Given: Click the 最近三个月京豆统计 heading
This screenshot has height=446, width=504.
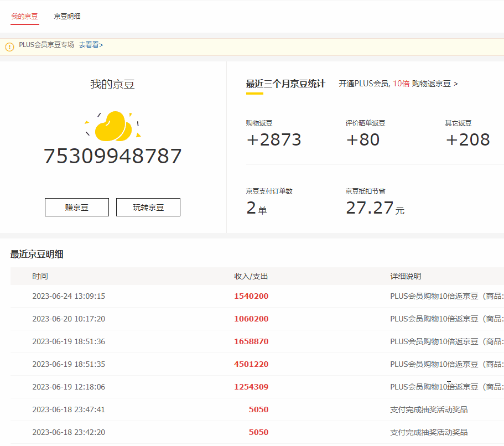Looking at the screenshot, I should coord(285,84).
